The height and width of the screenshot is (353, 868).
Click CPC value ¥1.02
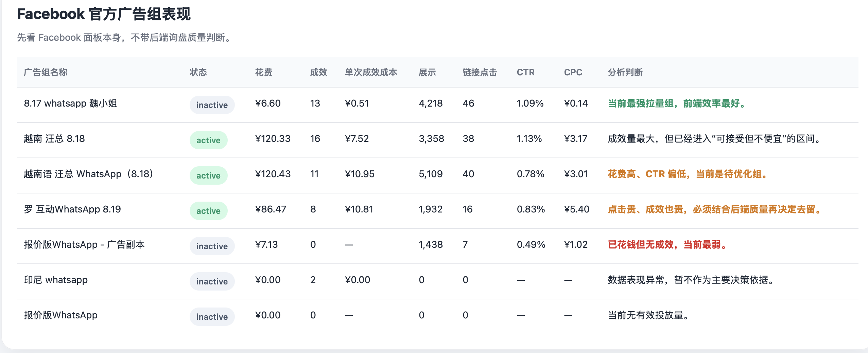(x=576, y=244)
